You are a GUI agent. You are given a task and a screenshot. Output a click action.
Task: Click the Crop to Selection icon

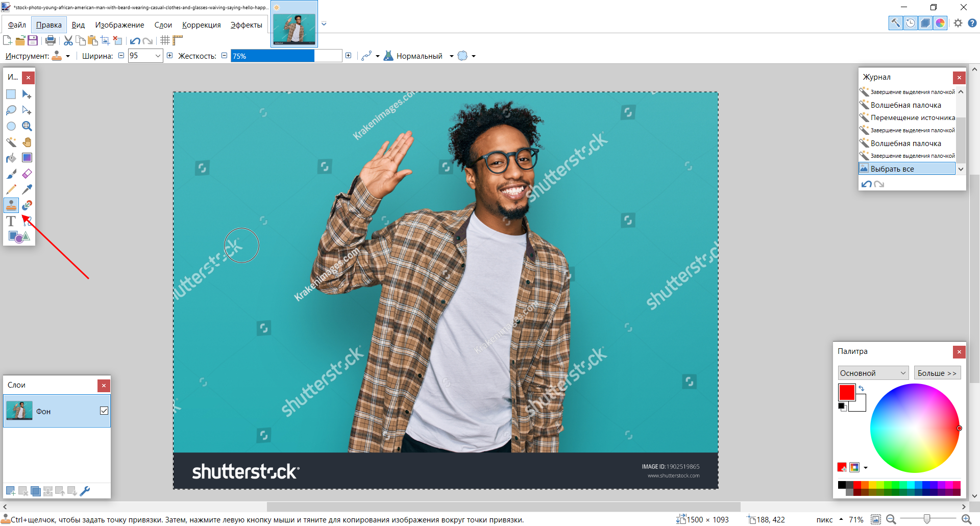click(x=105, y=40)
